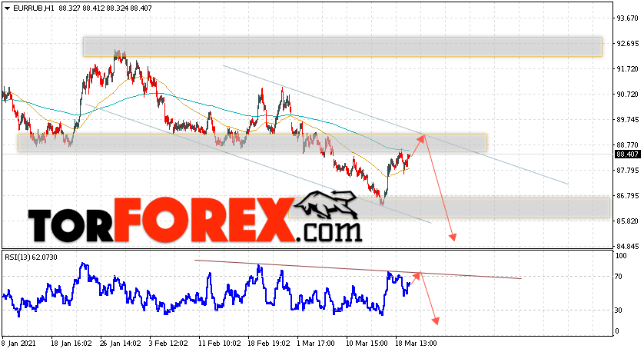This screenshot has width=644, height=352.
Task: Click the 18 Feb 19:02 time label
Action: click(x=270, y=344)
